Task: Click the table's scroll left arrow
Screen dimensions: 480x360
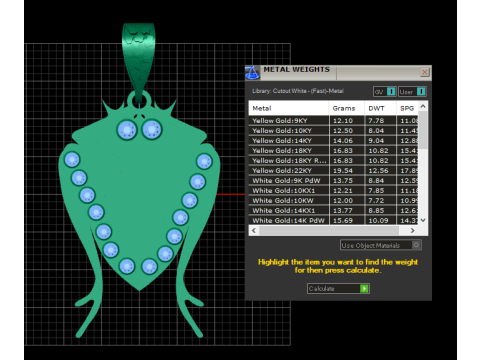Action: pos(254,230)
